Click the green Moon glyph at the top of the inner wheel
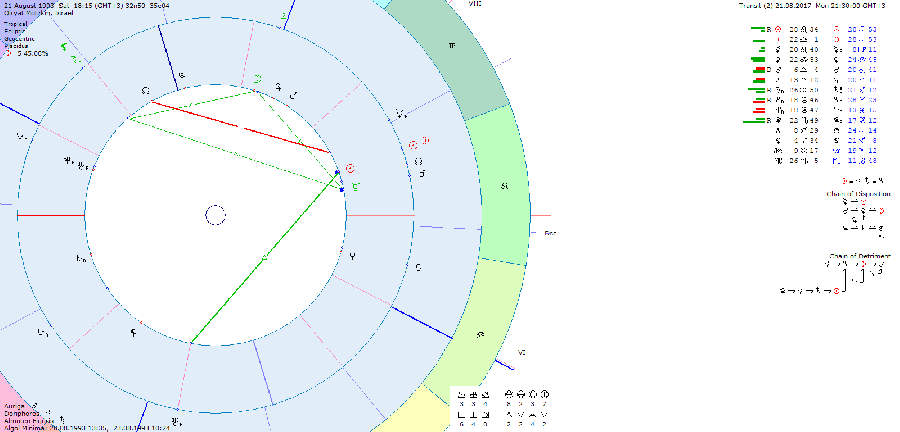 [x=258, y=79]
